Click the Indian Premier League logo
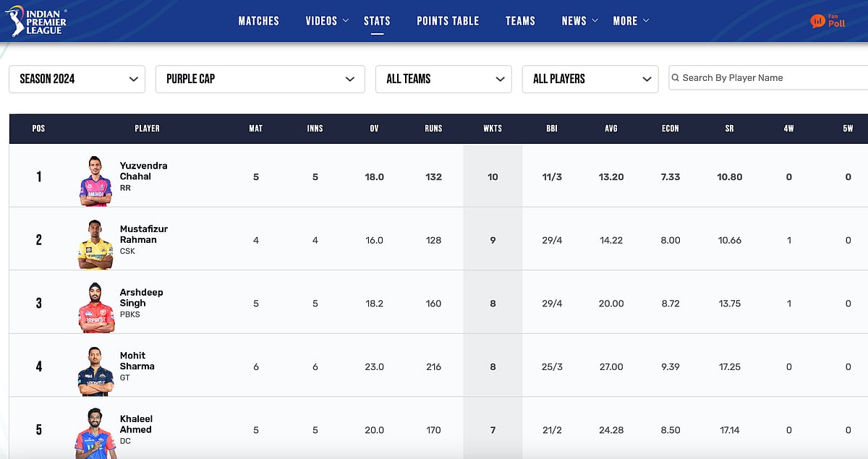Viewport: 868px width, 459px height. tap(36, 21)
